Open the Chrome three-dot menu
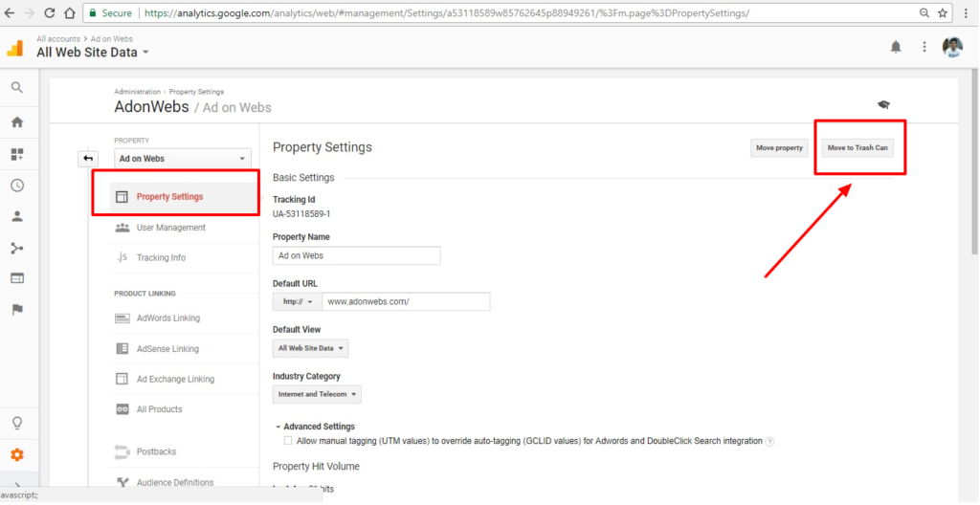Screen dimensions: 980x505 click(967, 12)
